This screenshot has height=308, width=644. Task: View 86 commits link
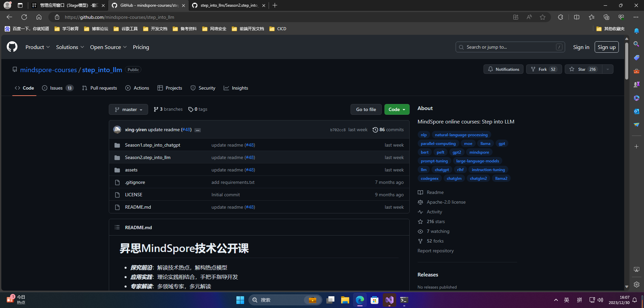pos(388,130)
